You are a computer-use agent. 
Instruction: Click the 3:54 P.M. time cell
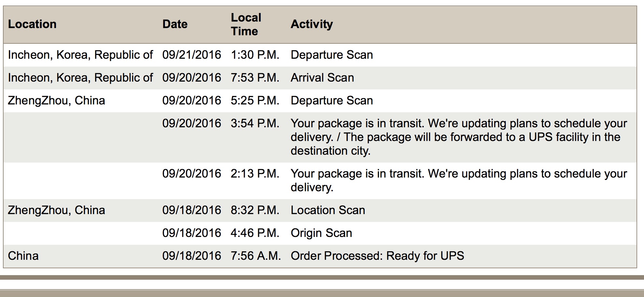pyautogui.click(x=255, y=123)
